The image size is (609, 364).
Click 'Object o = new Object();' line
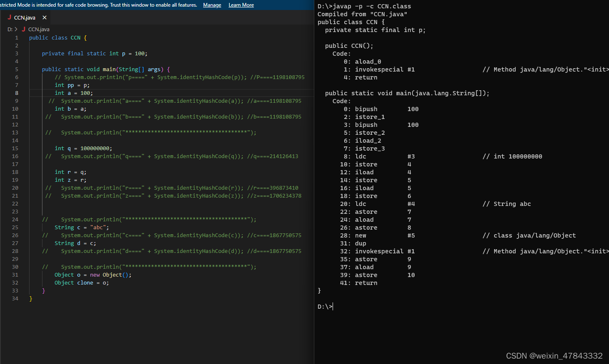tap(93, 275)
